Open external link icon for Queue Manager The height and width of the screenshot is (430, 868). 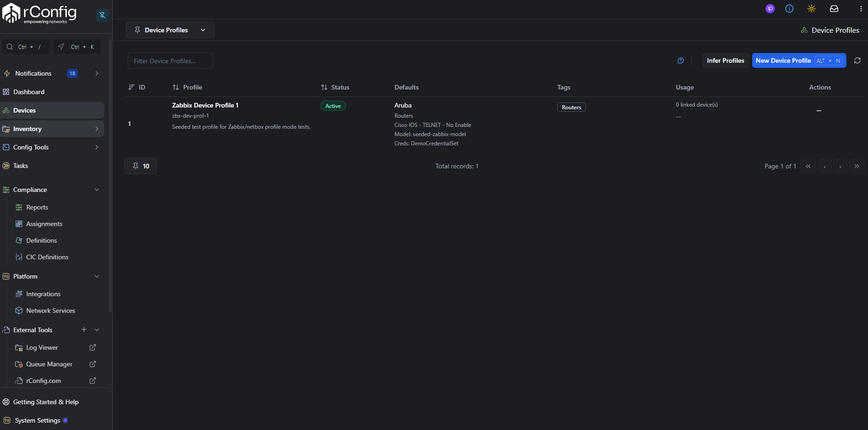pos(93,364)
